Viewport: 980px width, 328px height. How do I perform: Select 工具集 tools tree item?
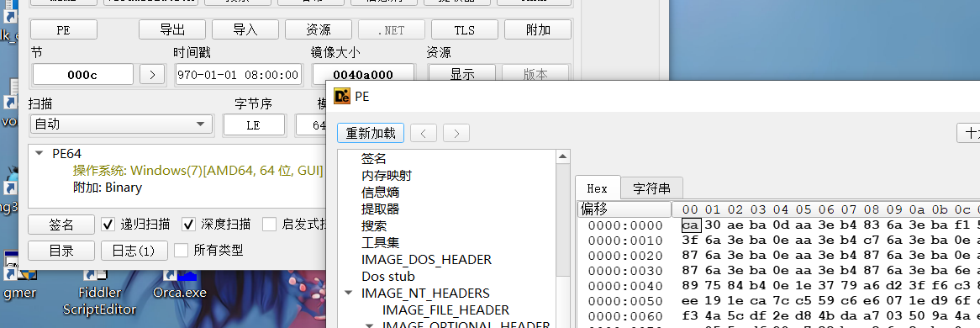point(380,242)
